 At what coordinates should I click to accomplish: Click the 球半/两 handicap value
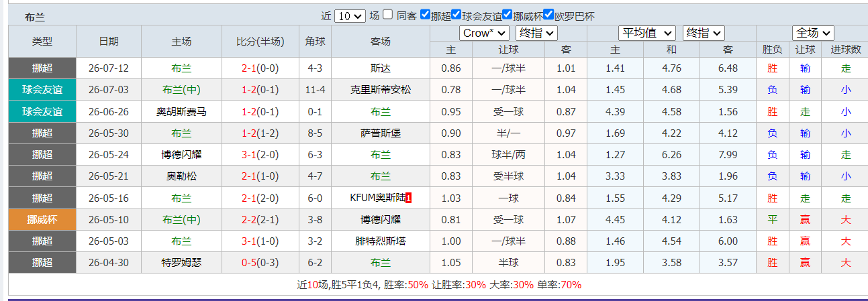tap(508, 155)
